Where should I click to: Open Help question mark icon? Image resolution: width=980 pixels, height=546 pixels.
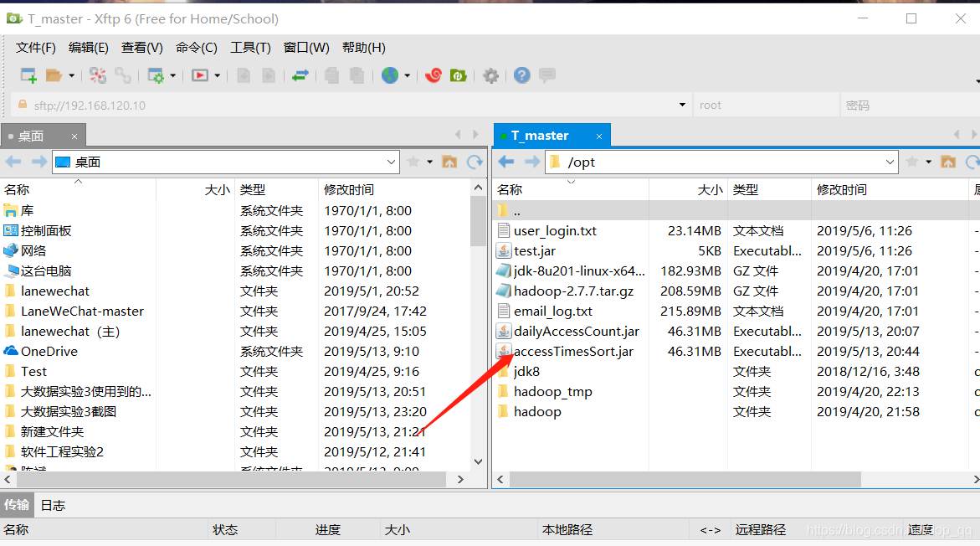(x=522, y=75)
